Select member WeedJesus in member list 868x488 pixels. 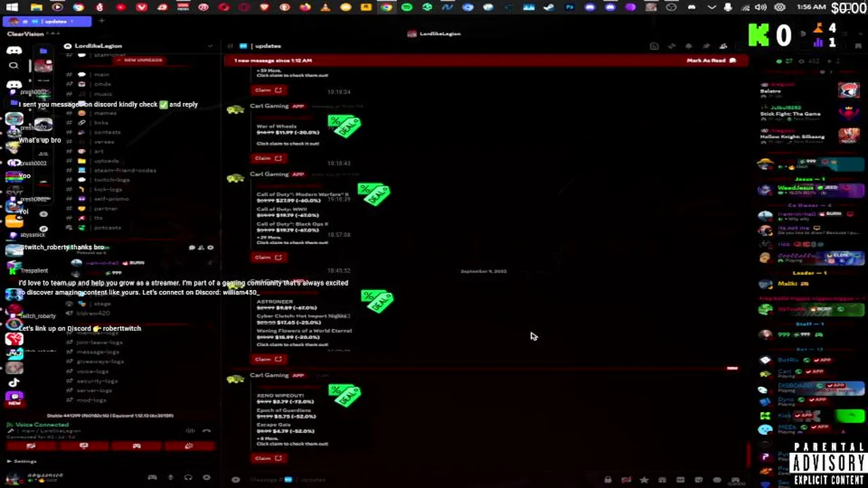click(811, 190)
